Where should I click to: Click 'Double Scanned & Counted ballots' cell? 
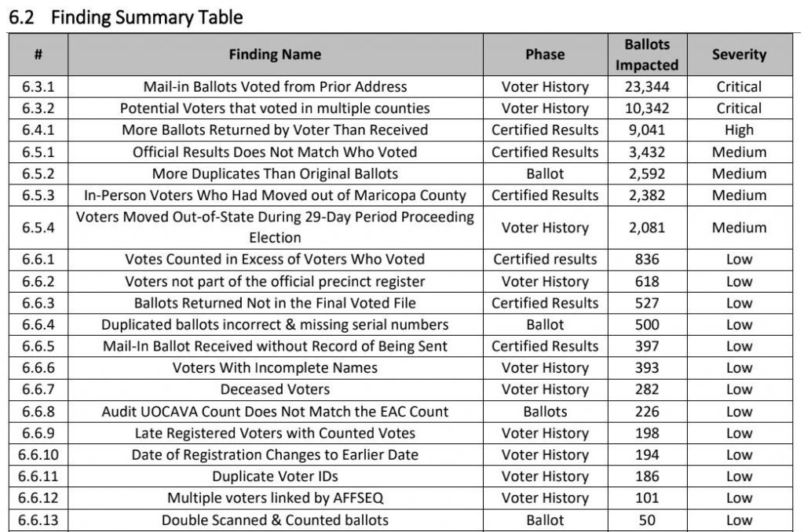click(x=275, y=519)
